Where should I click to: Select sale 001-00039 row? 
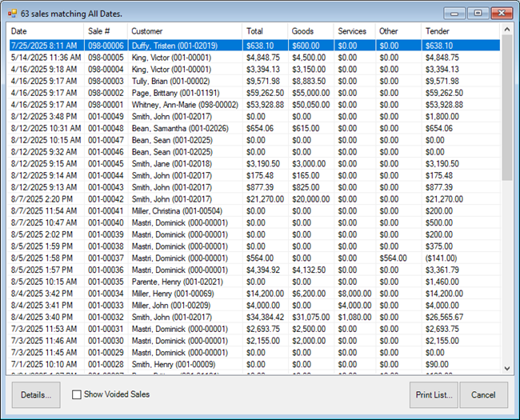coord(254,234)
